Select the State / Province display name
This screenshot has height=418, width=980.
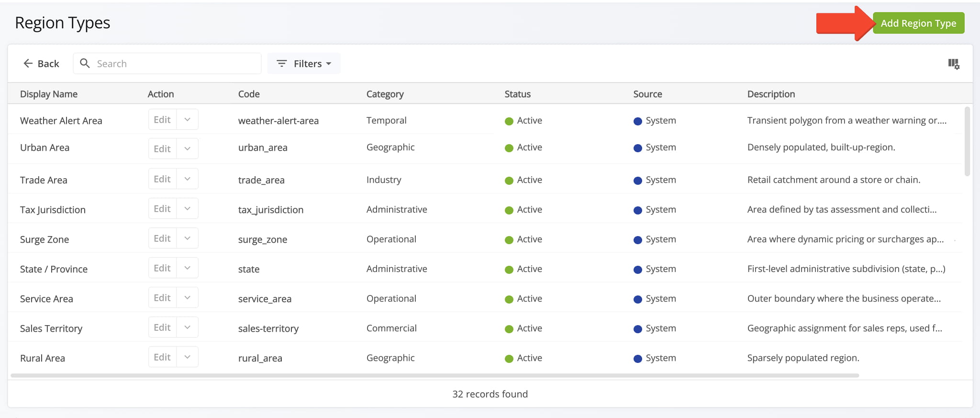[x=54, y=269]
